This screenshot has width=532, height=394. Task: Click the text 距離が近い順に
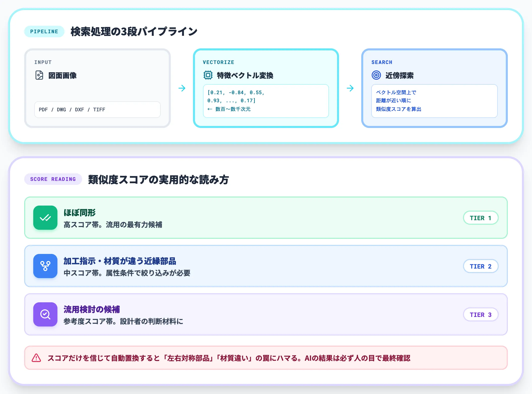point(394,101)
